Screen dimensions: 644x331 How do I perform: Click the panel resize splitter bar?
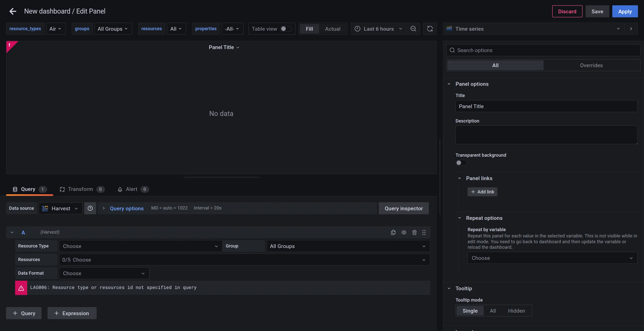(221, 177)
